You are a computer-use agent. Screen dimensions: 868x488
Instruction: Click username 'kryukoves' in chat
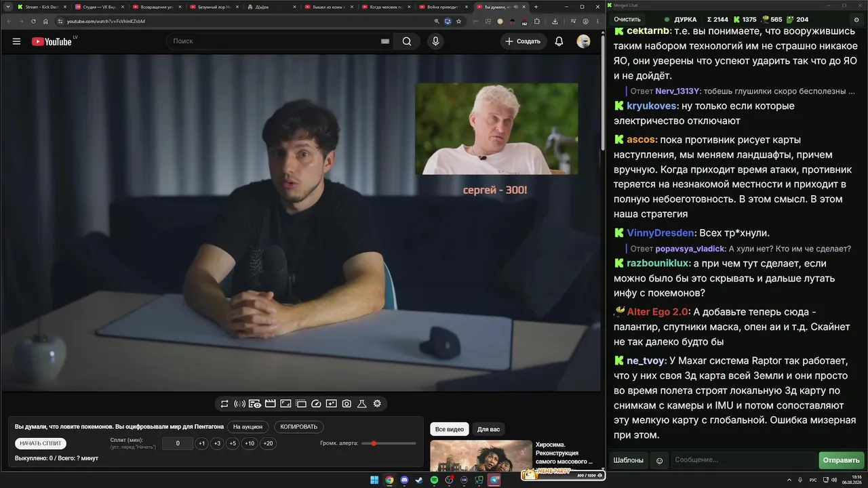click(x=652, y=106)
